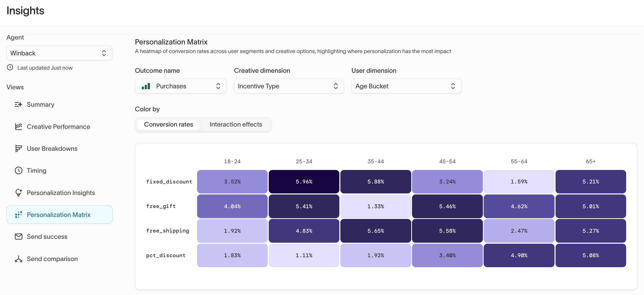Click the Personalization Matrix dots icon

click(18, 215)
